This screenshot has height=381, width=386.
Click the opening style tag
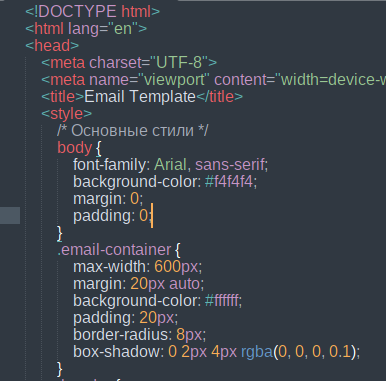pyautogui.click(x=66, y=114)
